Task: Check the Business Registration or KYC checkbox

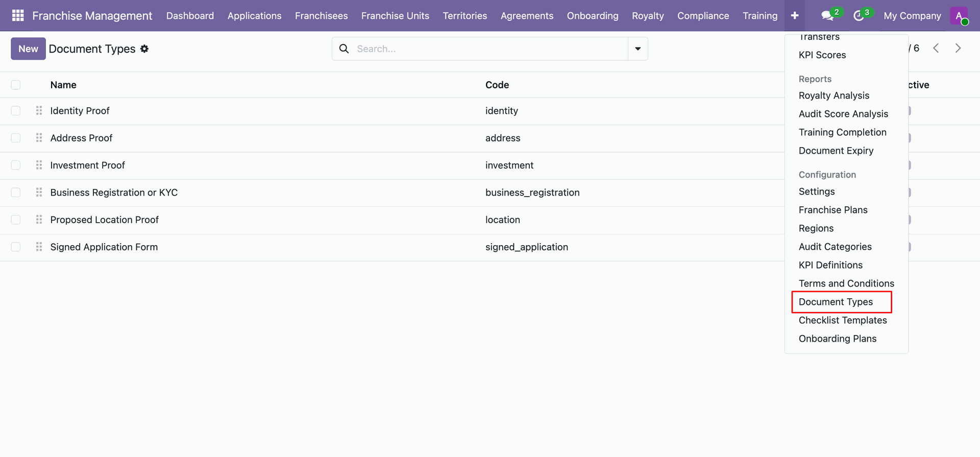Action: click(16, 193)
